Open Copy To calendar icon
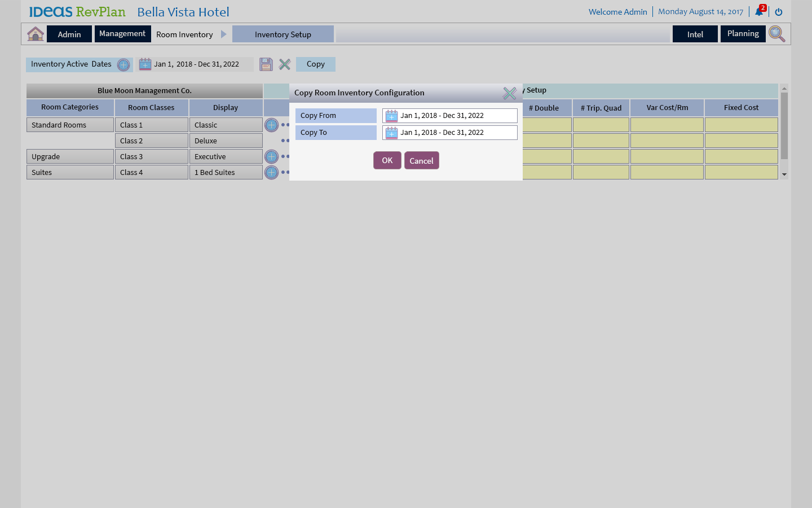This screenshot has height=508, width=812. [391, 133]
